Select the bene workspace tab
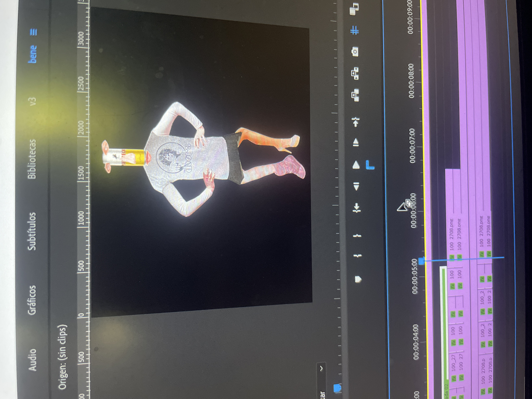The image size is (532, 399). [x=33, y=54]
